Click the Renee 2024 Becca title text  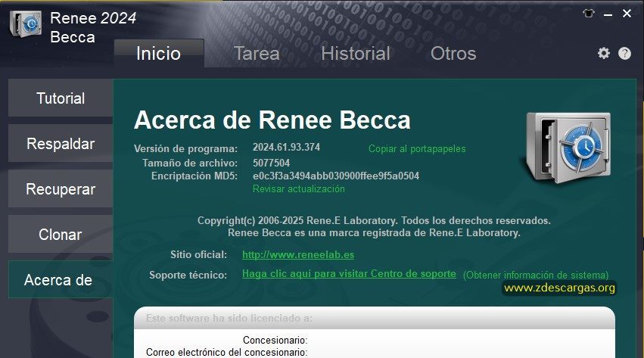93,27
